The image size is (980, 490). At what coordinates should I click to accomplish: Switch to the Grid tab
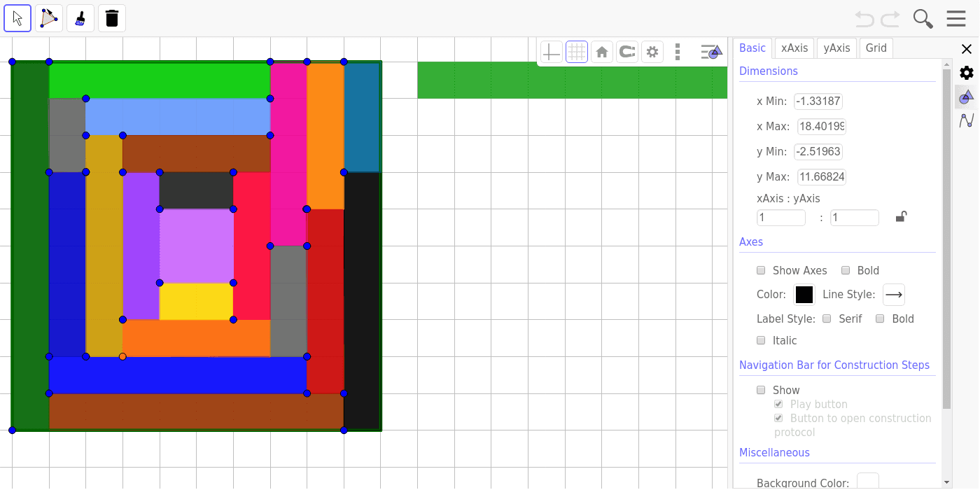876,48
